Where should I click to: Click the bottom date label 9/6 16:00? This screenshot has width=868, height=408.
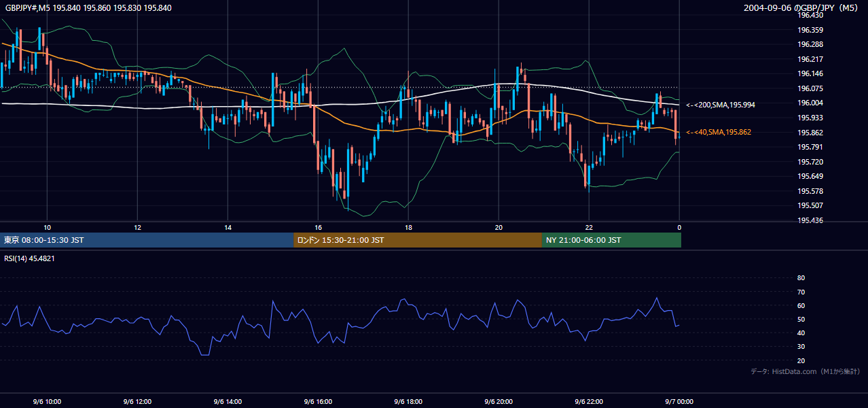(318, 402)
